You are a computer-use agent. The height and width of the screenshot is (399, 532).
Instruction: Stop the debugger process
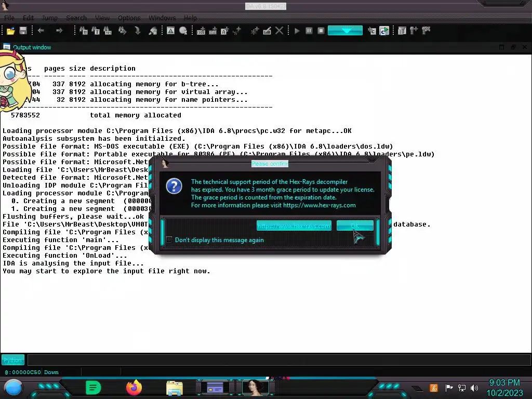[x=321, y=31]
